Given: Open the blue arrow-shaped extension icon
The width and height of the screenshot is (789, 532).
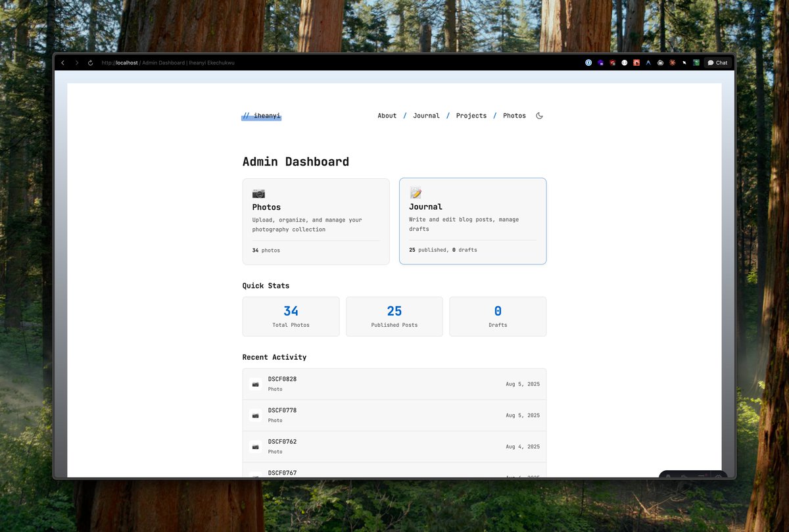Looking at the screenshot, I should (x=648, y=63).
